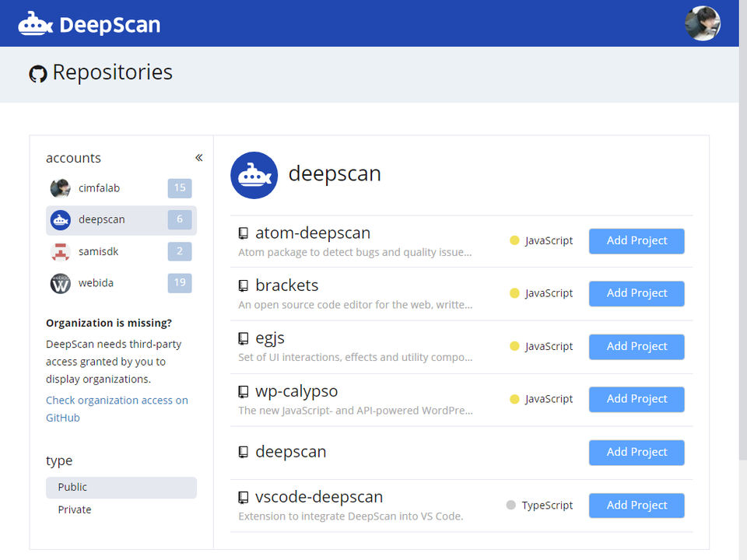
Task: Select the cimfalab account
Action: click(121, 188)
